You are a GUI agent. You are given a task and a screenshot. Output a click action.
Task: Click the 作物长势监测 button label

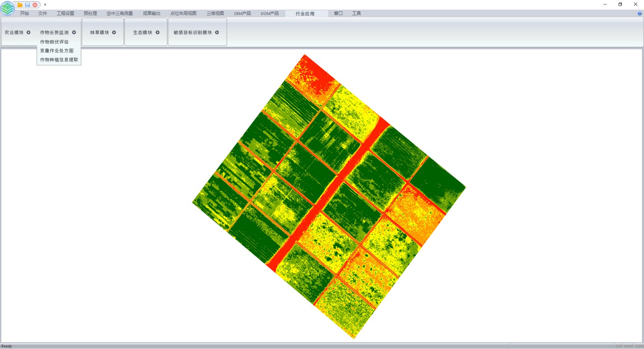point(54,32)
